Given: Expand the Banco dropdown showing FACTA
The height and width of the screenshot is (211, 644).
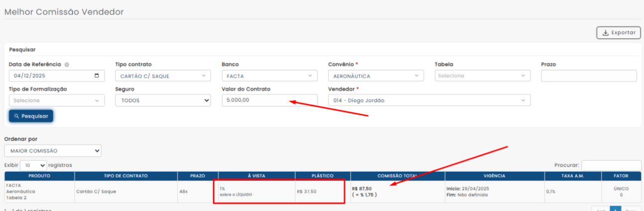Looking at the screenshot, I should click(269, 76).
